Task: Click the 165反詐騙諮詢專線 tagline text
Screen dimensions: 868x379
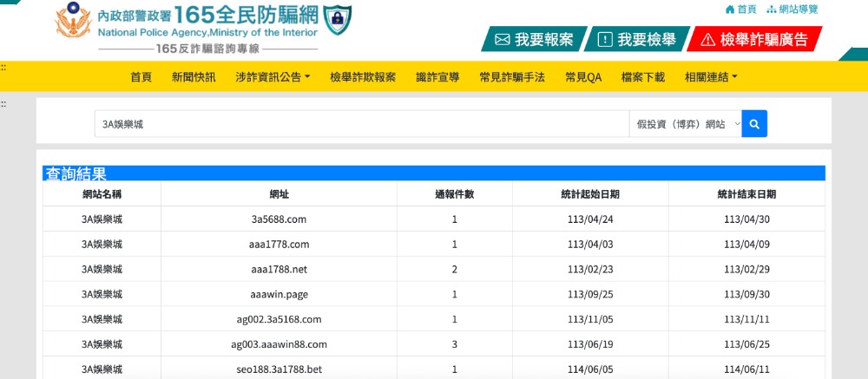Action: (207, 49)
